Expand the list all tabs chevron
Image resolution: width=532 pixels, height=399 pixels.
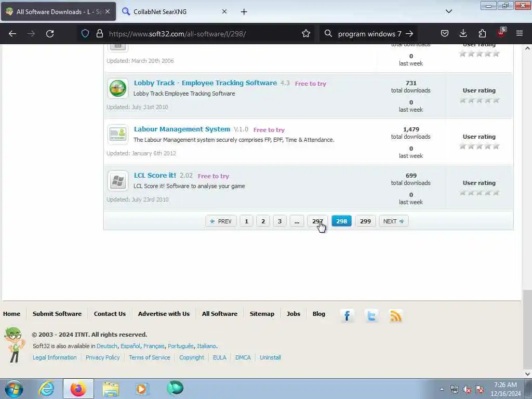tap(448, 11)
